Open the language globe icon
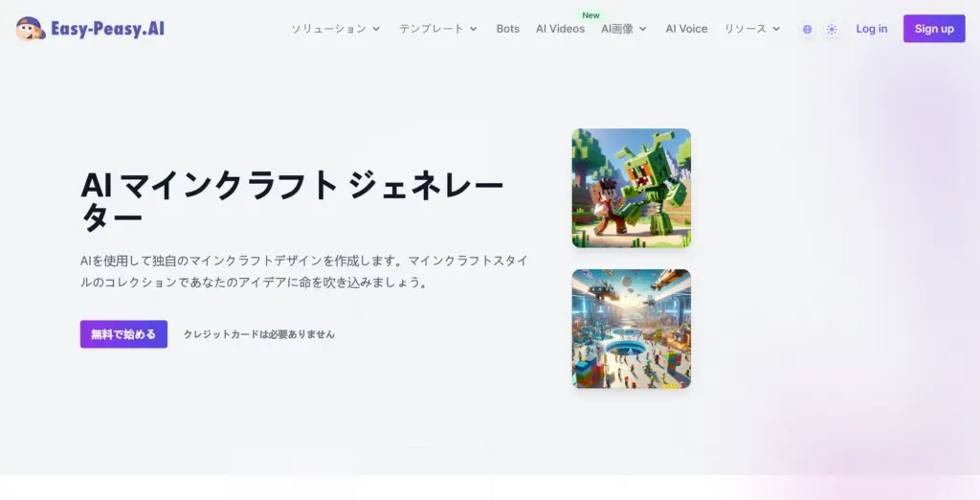 pos(807,30)
